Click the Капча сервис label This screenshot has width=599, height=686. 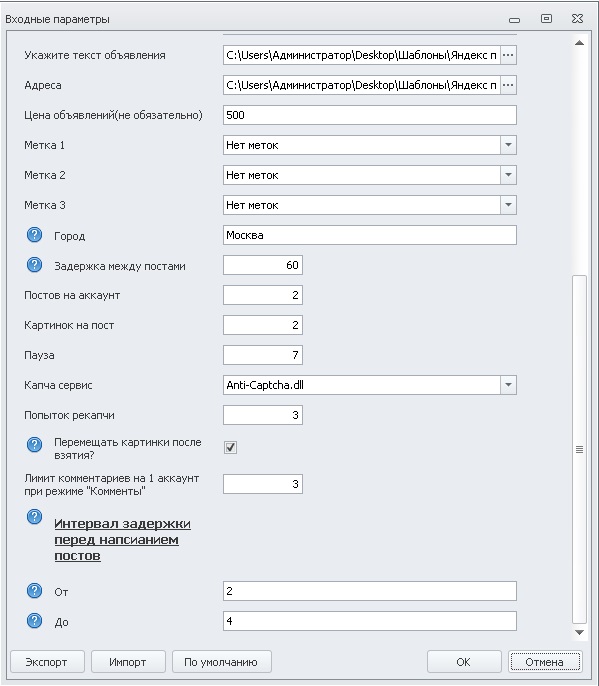coord(58,385)
